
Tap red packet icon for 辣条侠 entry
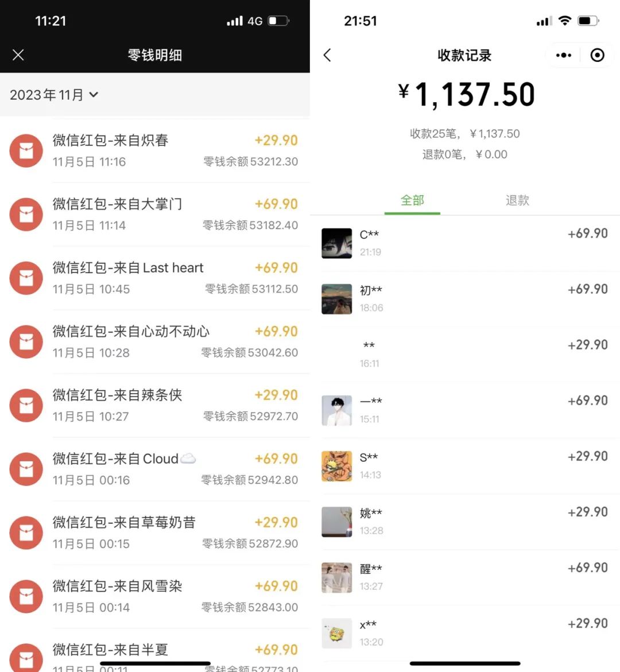[x=26, y=406]
